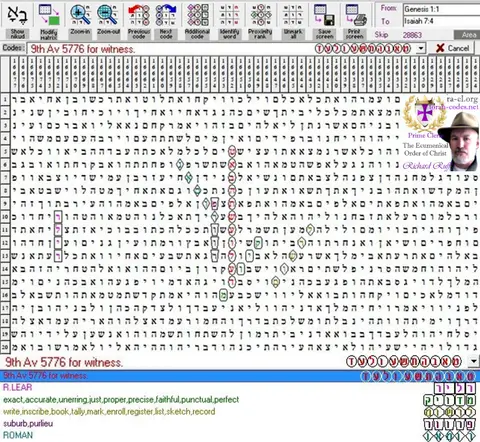Image resolution: width=480 pixels, height=442 pixels.
Task: Click the Codes field showing 9th Av 5776
Action: (x=222, y=49)
